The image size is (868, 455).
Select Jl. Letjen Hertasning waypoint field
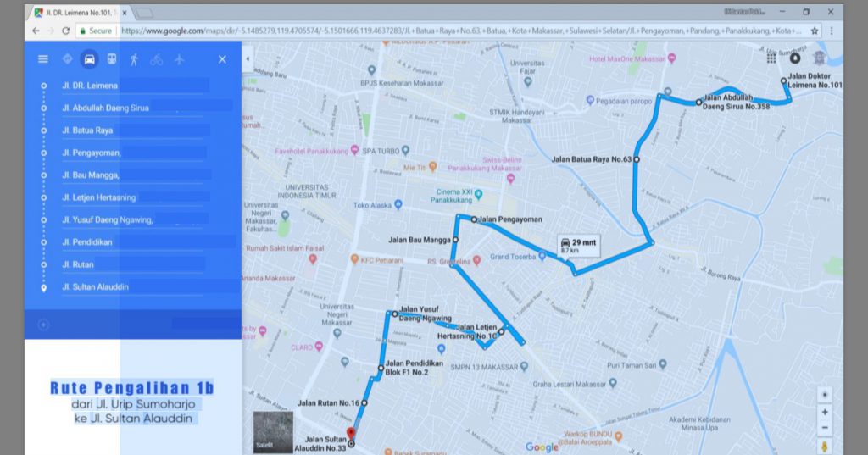135,197
